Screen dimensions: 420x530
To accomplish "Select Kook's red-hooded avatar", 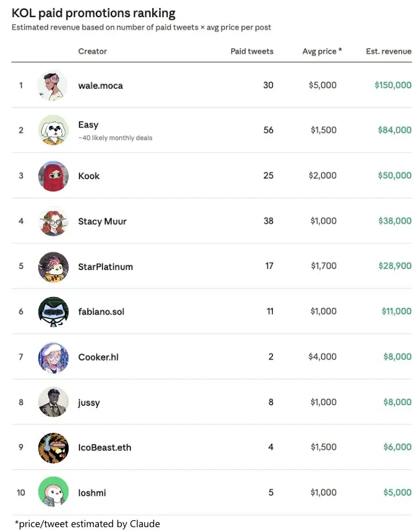I will [53, 176].
